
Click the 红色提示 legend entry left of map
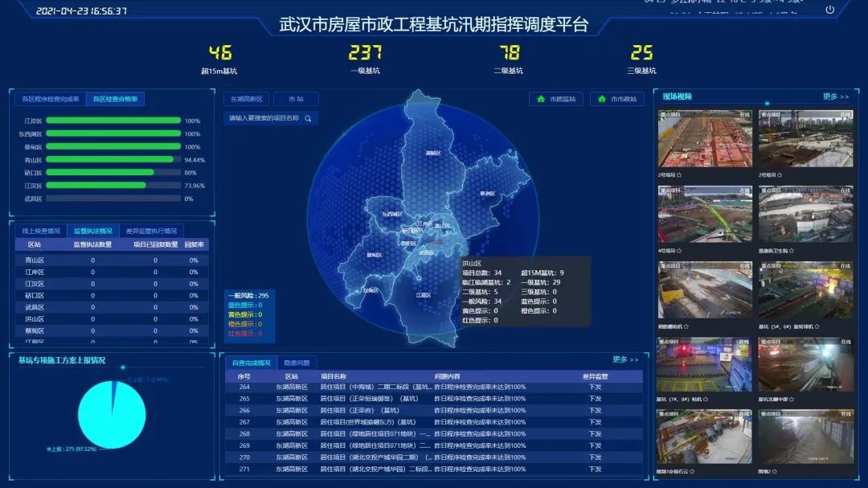point(244,334)
